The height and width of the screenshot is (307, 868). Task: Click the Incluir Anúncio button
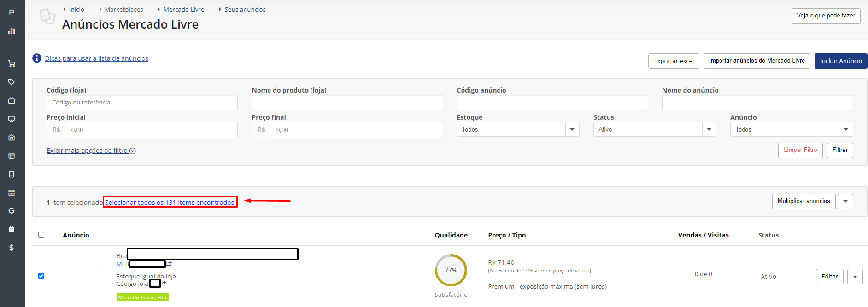(841, 61)
